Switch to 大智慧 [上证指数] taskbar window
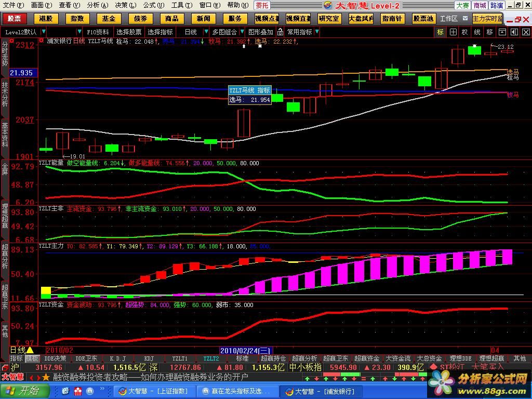The height and width of the screenshot is (399, 532). point(154,391)
